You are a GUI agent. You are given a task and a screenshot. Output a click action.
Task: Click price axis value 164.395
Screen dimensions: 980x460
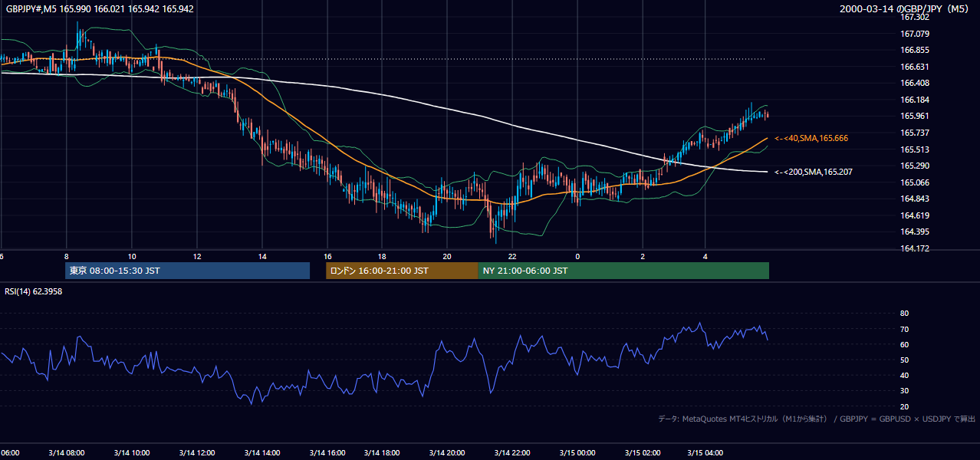(x=914, y=232)
